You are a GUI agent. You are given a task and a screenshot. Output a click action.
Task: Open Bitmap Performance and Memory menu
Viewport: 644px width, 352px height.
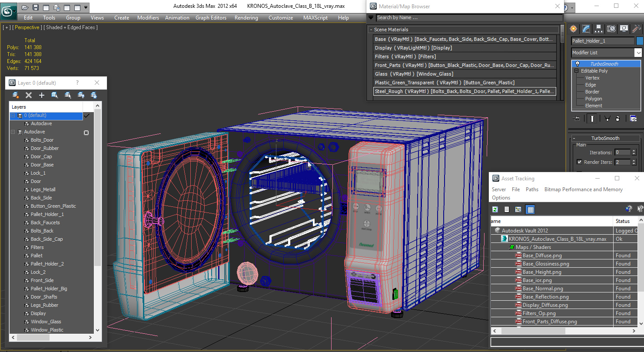[x=584, y=189]
